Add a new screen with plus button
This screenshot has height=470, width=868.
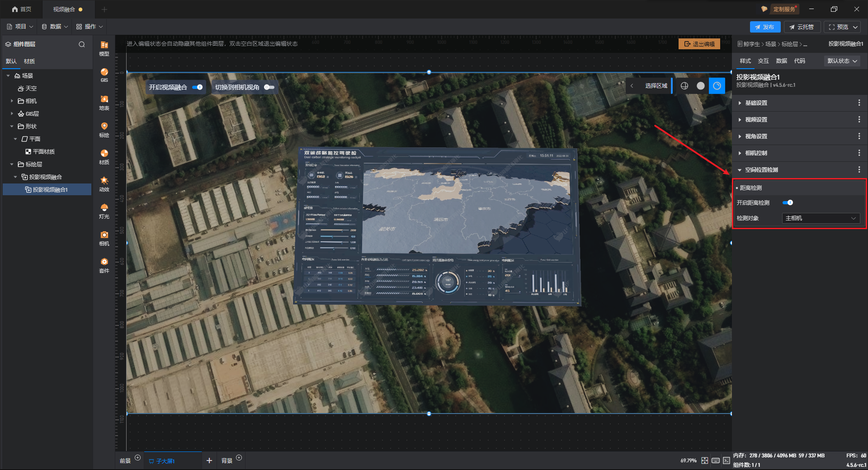[209, 461]
